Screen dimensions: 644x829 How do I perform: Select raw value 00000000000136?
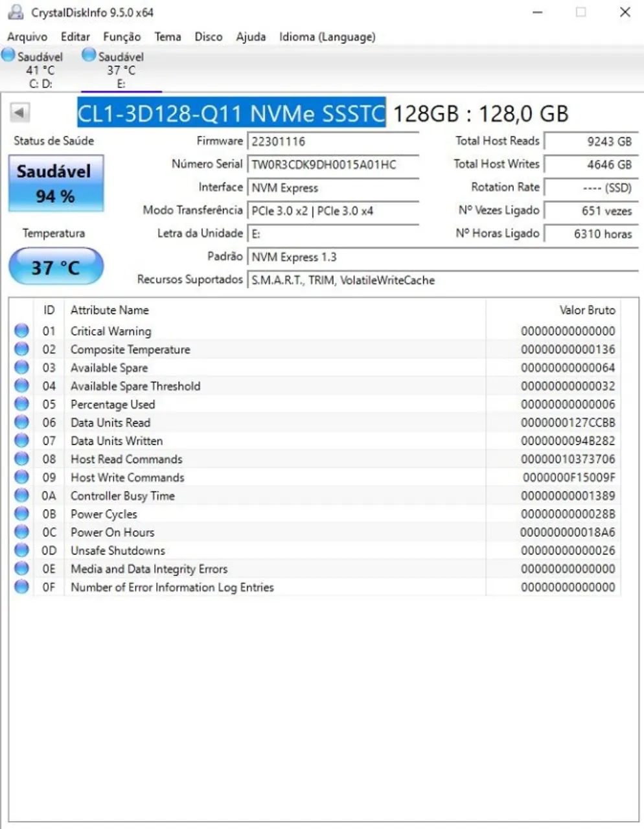coord(568,349)
